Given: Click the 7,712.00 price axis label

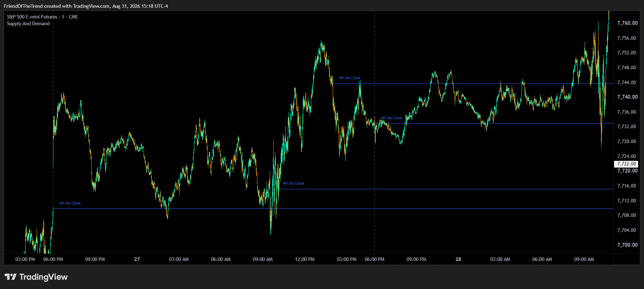Looking at the screenshot, I should (x=627, y=201).
